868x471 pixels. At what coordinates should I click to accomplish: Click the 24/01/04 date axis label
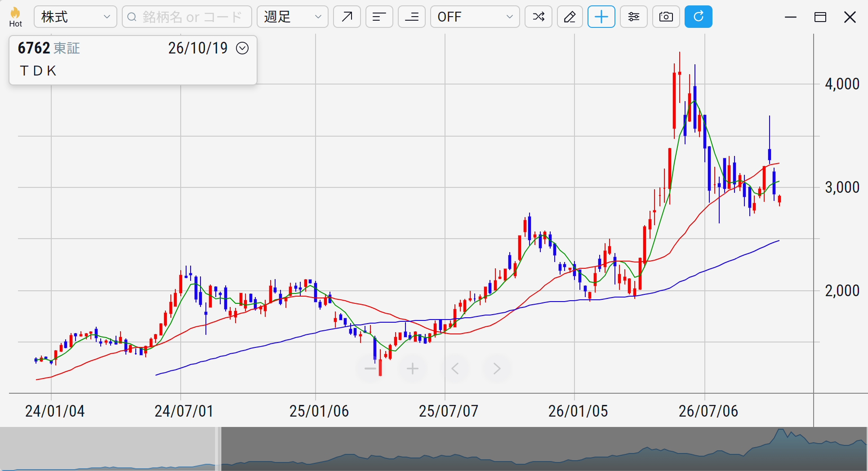point(55,411)
